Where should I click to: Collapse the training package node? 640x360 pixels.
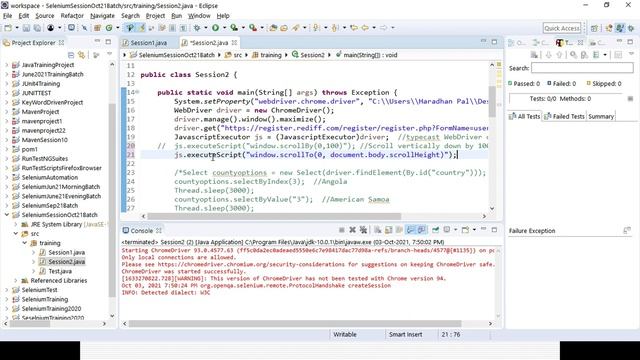tap(24, 243)
